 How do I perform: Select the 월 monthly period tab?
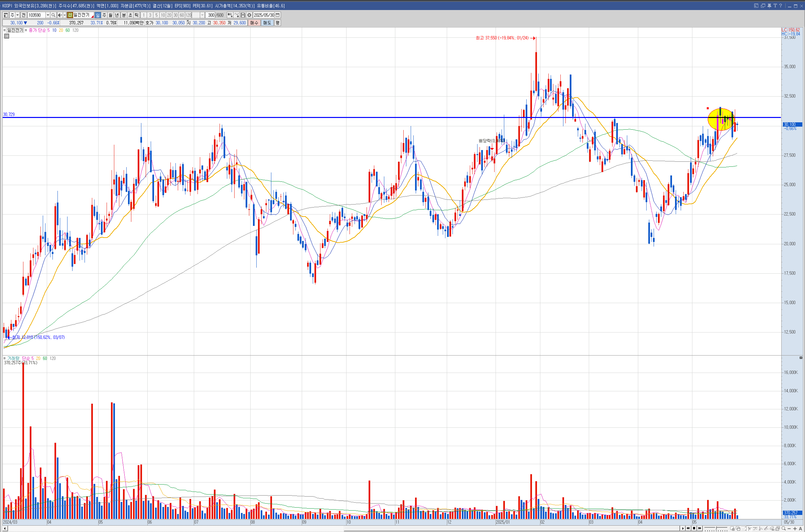tap(111, 15)
